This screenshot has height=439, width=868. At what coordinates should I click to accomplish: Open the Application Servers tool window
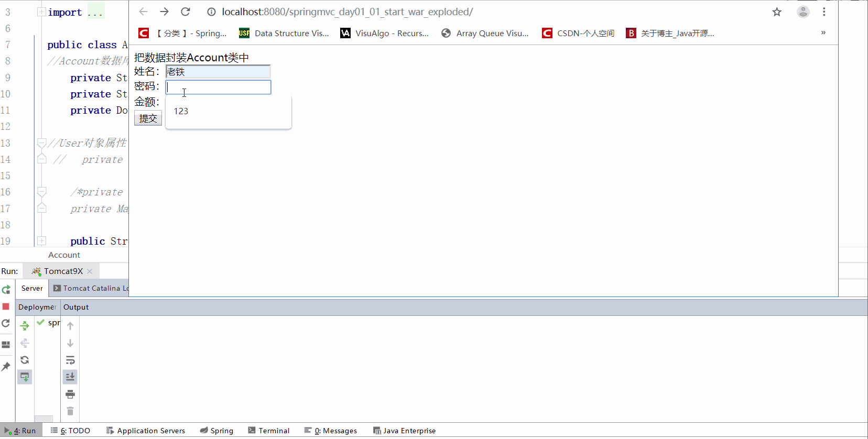146,431
